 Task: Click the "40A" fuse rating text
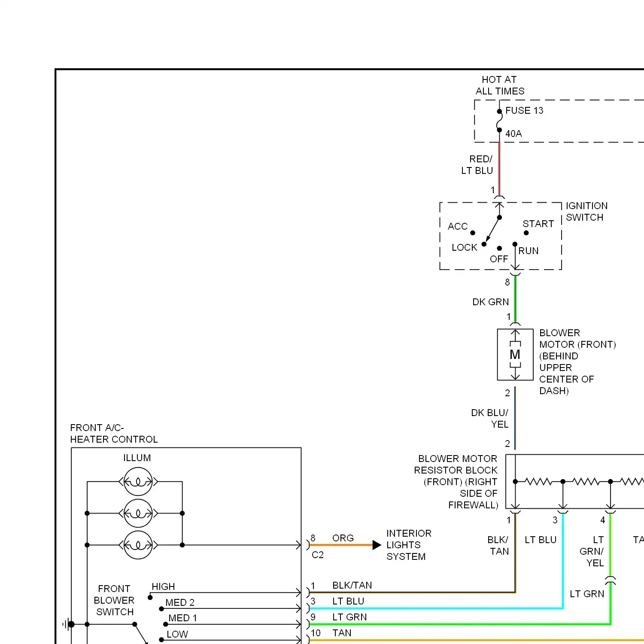coord(513,134)
